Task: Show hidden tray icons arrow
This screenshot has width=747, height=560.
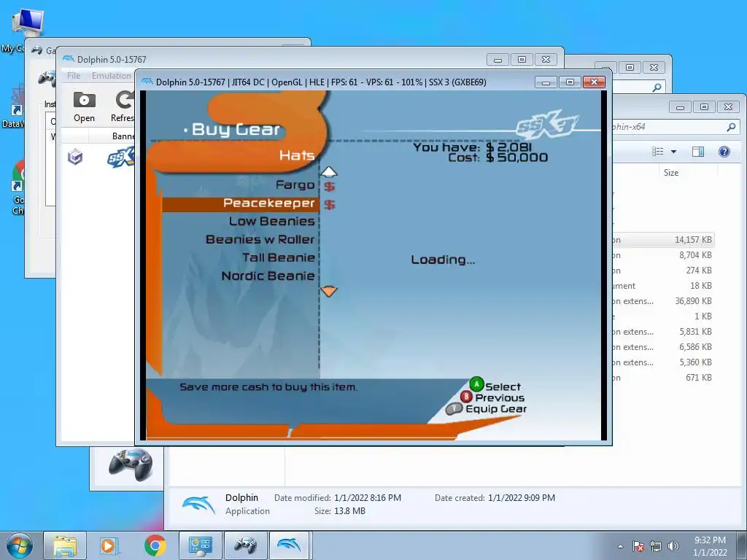Action: (x=620, y=546)
